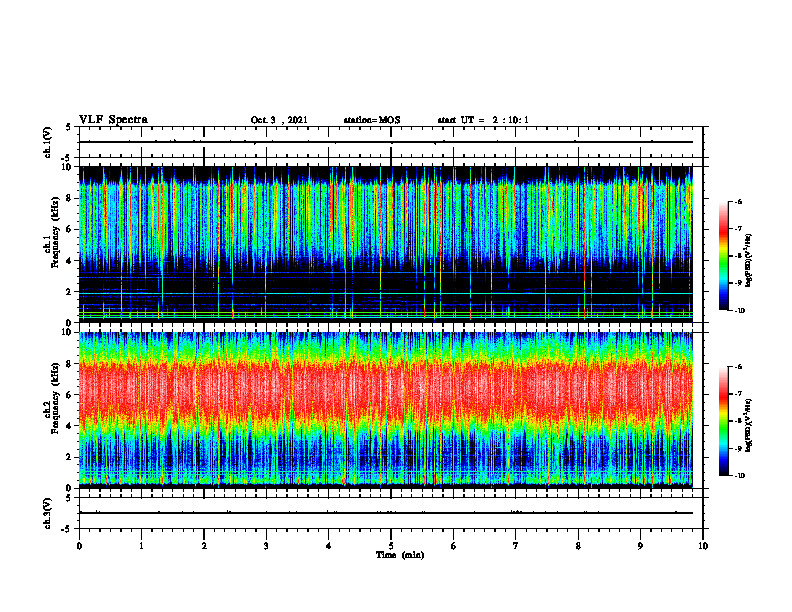Click the ch.1 frequency axis "2" tick label
792x612 pixels.
click(70, 292)
